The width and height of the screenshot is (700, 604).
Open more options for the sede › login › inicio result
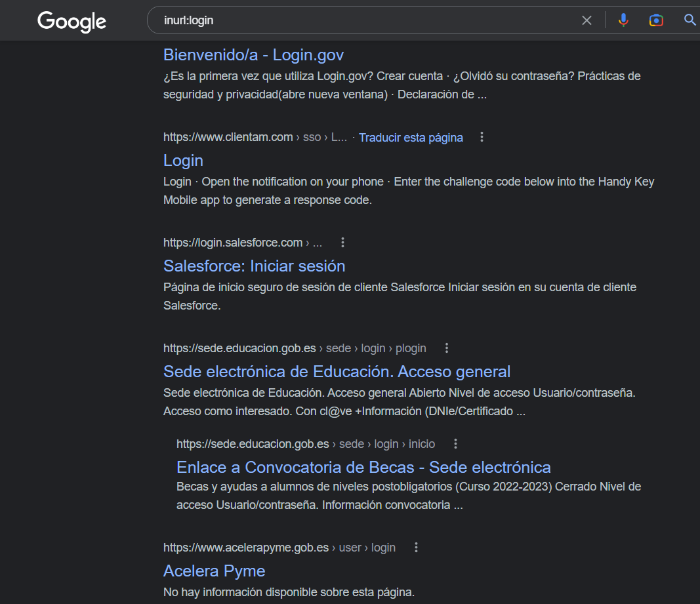(455, 444)
